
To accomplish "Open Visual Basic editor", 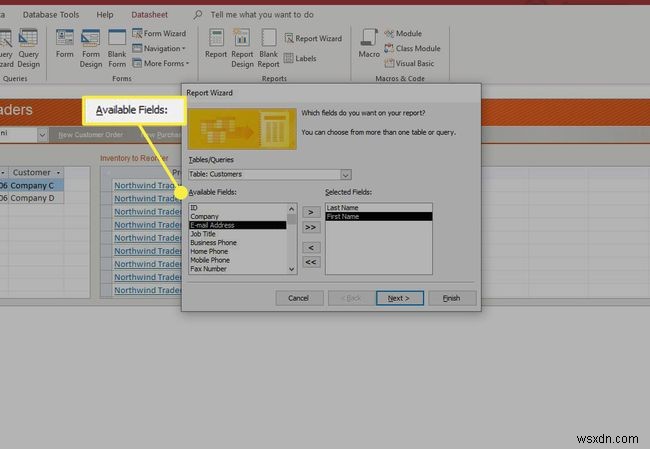I will [x=410, y=63].
